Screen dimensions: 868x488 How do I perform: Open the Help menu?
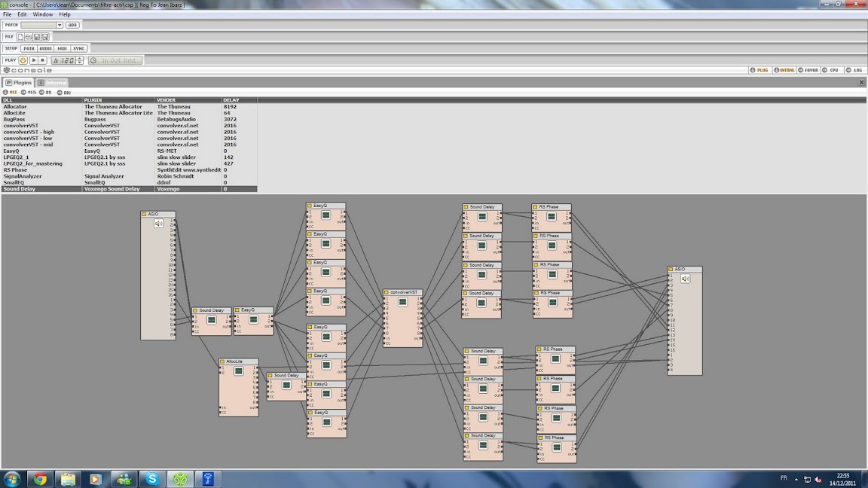point(65,14)
